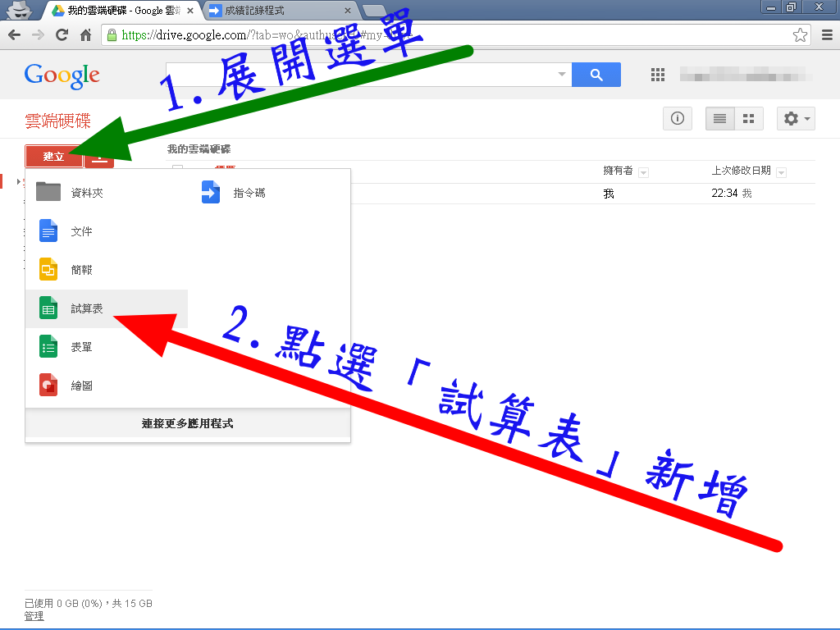
Task: Click the green forms icon
Action: tap(48, 347)
